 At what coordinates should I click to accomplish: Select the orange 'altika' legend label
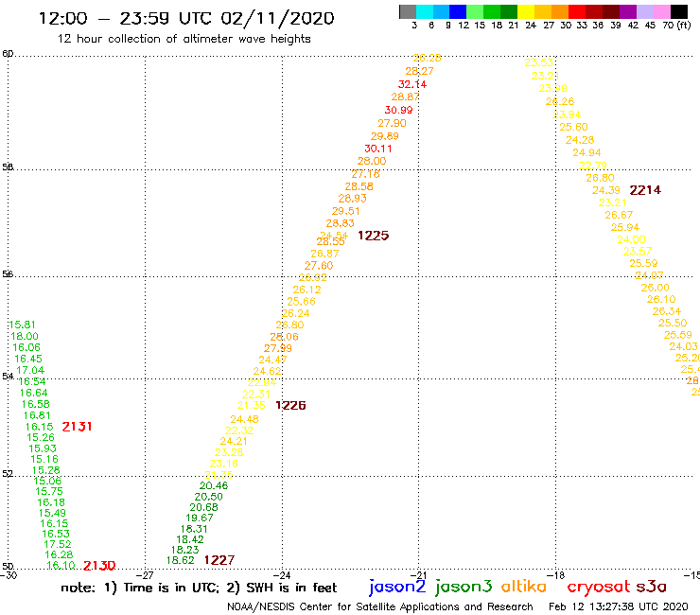pyautogui.click(x=524, y=586)
